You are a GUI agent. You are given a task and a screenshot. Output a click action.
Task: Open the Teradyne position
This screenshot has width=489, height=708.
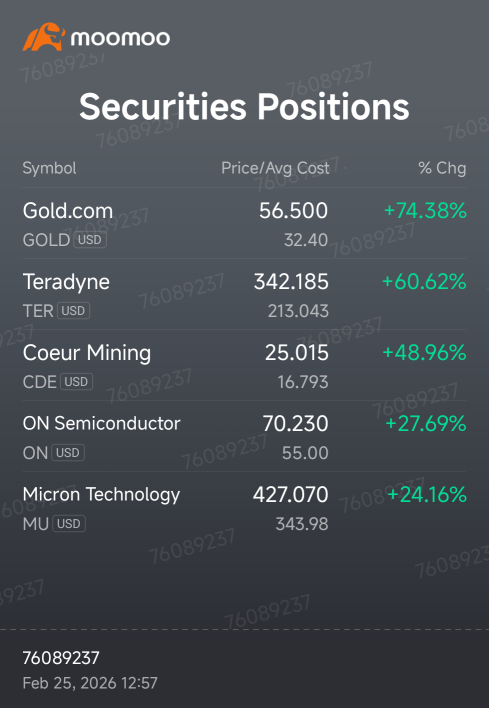pos(244,294)
